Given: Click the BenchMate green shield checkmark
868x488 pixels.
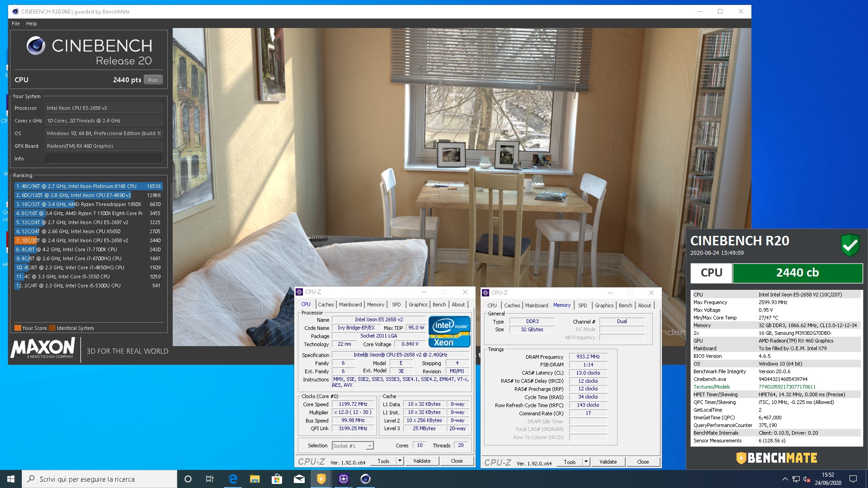Looking at the screenshot, I should [850, 245].
